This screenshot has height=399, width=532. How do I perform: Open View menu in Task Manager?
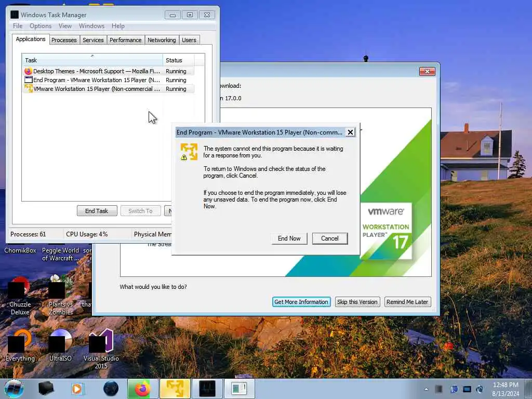(65, 26)
